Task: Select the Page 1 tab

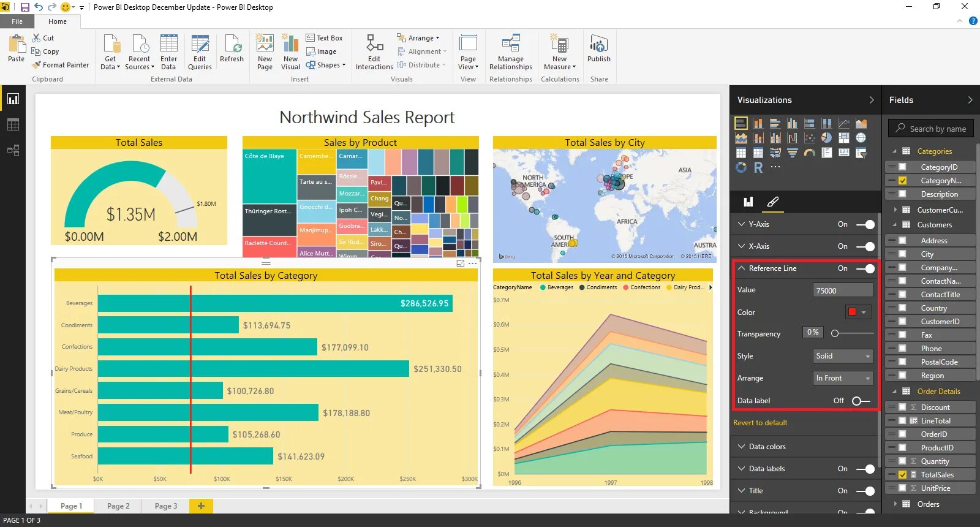Action: tap(71, 506)
